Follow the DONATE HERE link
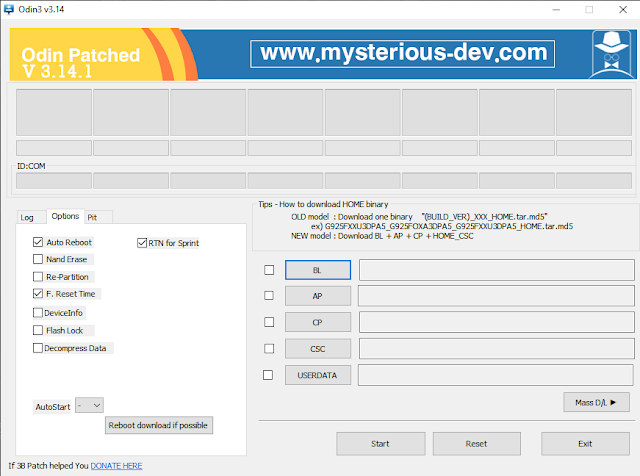 click(x=116, y=466)
